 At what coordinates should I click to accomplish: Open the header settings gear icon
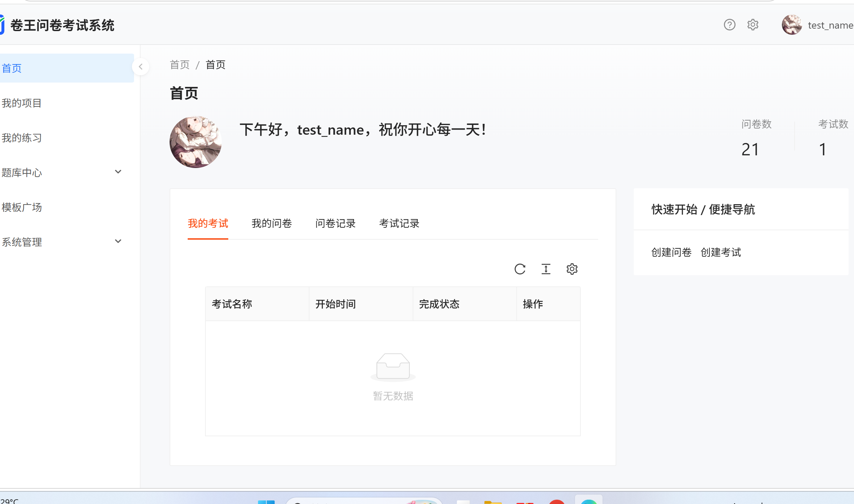[x=753, y=25]
